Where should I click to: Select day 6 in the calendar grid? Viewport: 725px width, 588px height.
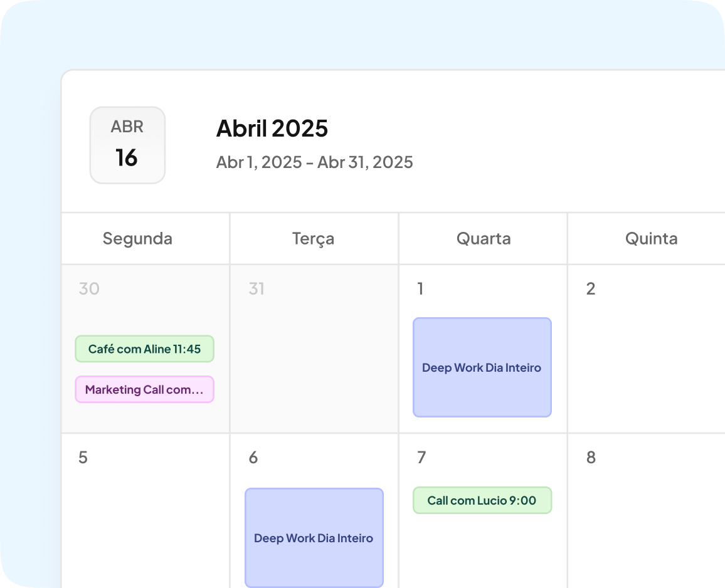252,458
